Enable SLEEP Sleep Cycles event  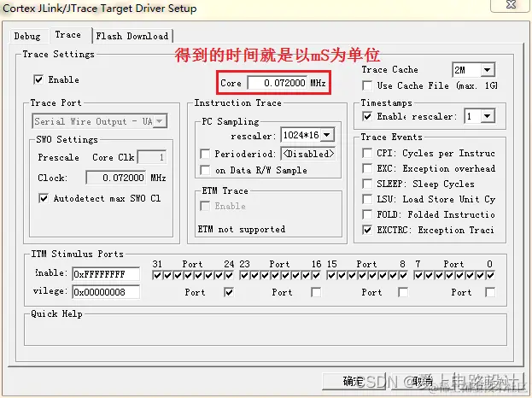point(367,184)
